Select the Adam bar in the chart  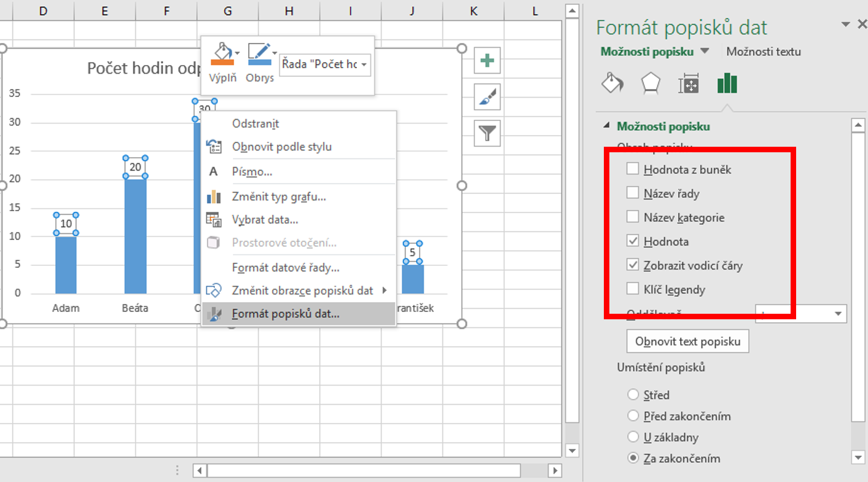point(66,265)
